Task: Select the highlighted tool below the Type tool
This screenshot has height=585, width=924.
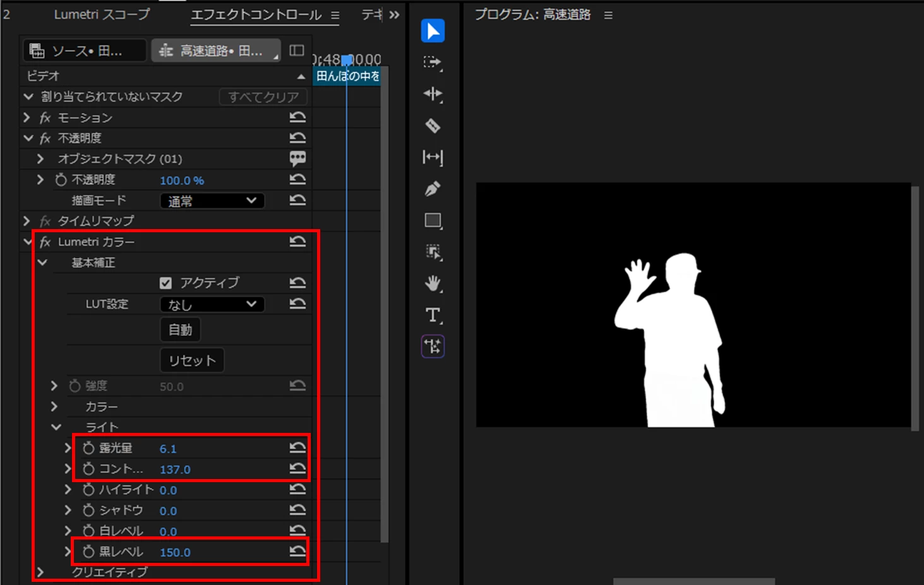Action: (x=433, y=346)
